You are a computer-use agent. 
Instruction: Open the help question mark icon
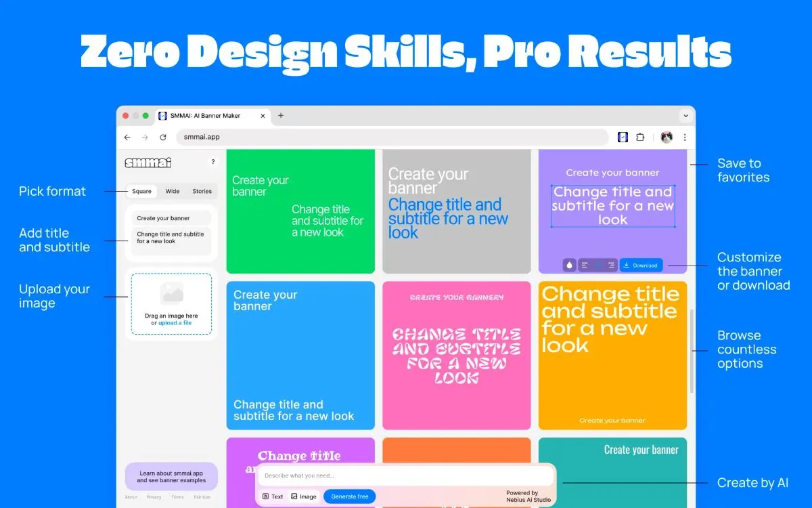[x=212, y=162]
